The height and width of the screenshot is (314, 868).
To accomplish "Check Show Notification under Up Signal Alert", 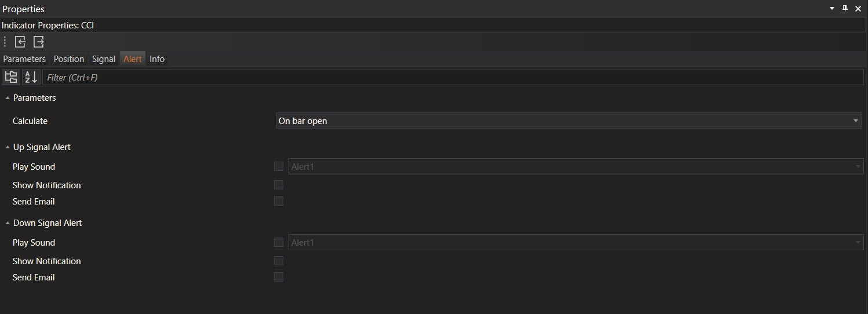I will [x=279, y=185].
